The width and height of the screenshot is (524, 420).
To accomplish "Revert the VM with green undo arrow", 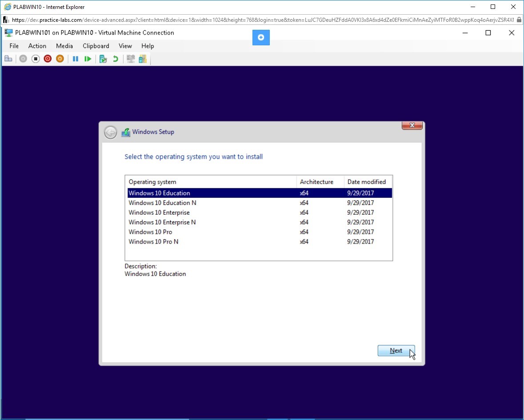I will click(x=116, y=59).
